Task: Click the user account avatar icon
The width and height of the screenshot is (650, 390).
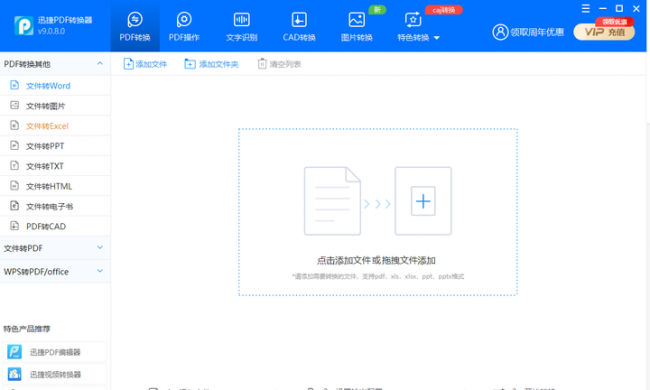Action: pos(500,32)
